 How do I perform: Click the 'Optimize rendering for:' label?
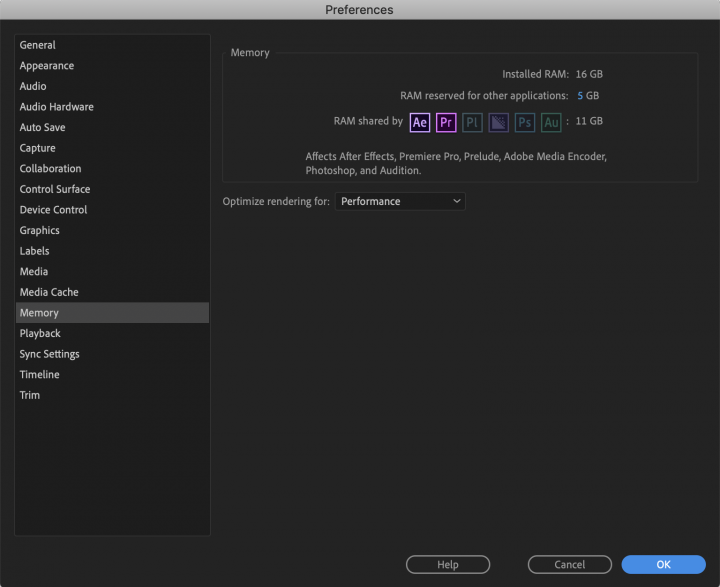[x=276, y=202]
